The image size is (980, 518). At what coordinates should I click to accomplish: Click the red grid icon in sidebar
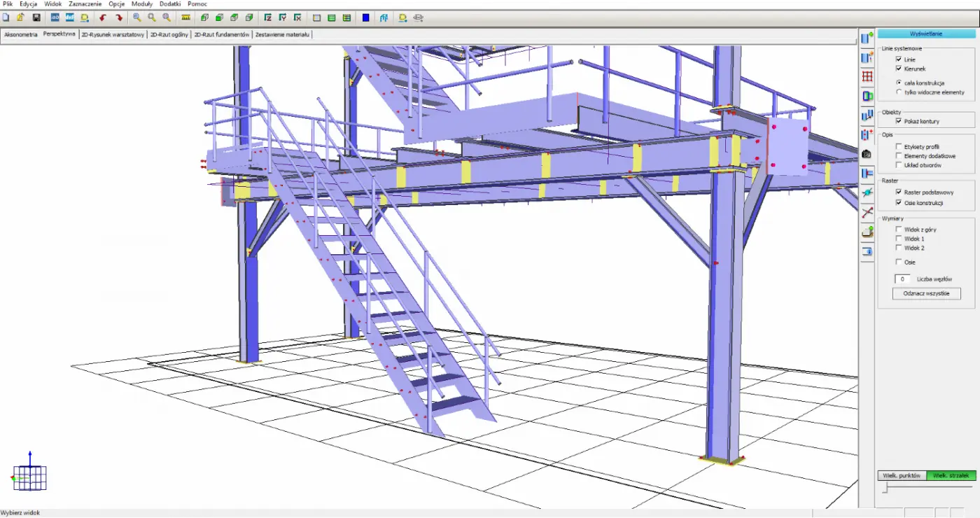867,77
